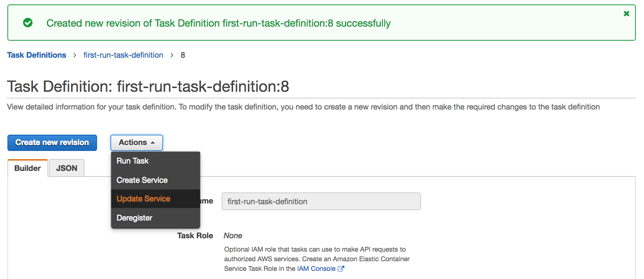Click the external link icon beside IAM Console
This screenshot has height=279, width=644.
[x=341, y=269]
